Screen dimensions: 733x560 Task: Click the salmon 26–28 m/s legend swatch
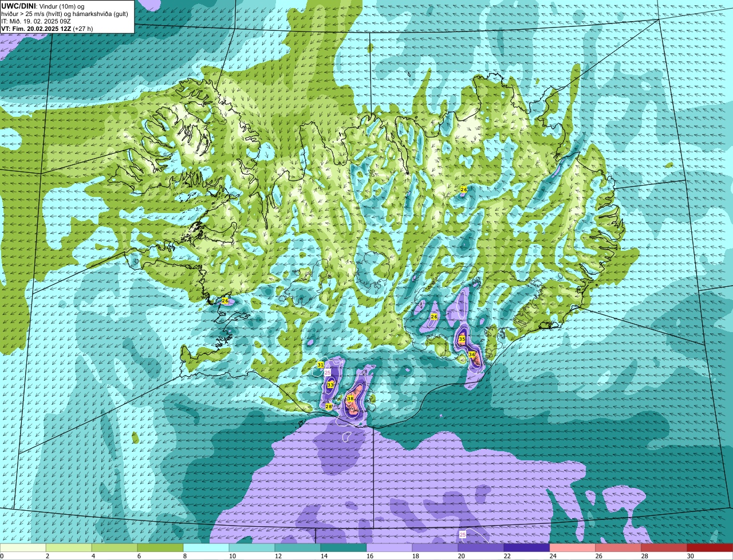click(x=618, y=548)
